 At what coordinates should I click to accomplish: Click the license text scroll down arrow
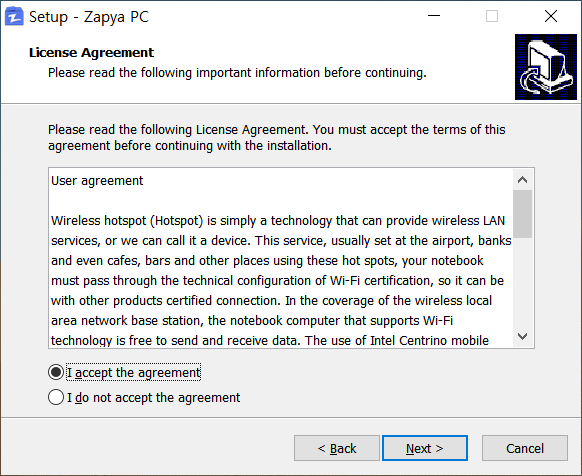tap(523, 336)
